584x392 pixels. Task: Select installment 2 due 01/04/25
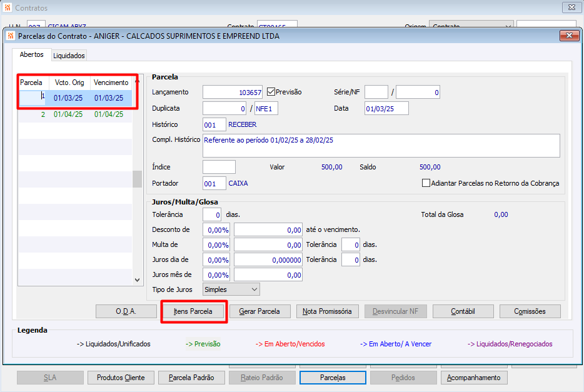tap(76, 114)
